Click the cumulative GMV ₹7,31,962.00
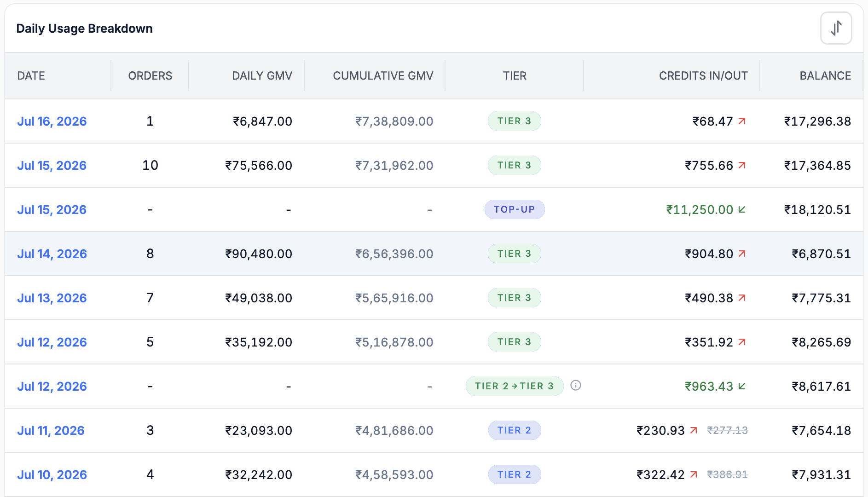The height and width of the screenshot is (497, 868). point(394,166)
